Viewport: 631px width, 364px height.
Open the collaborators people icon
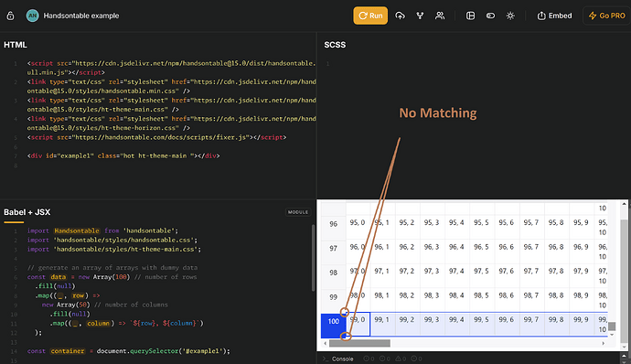pyautogui.click(x=440, y=16)
